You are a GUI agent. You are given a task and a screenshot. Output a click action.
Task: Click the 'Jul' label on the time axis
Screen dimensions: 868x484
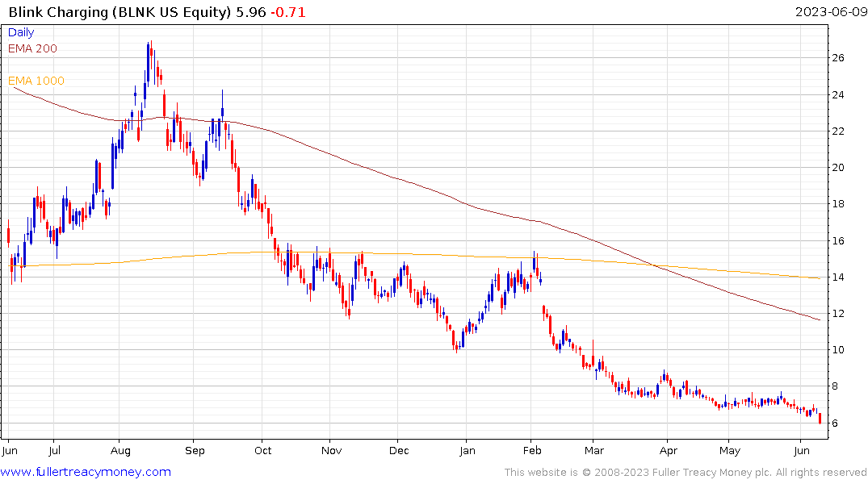(54, 451)
